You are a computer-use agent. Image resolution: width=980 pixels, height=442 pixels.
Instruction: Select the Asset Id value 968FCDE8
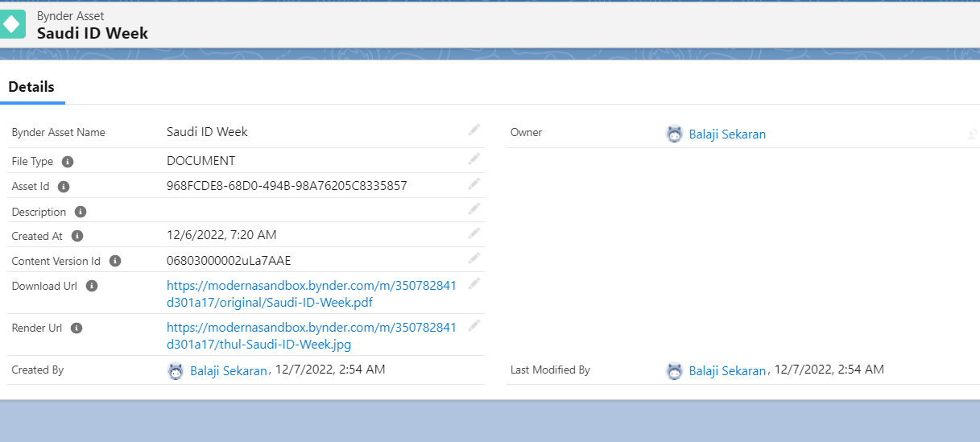pyautogui.click(x=287, y=186)
